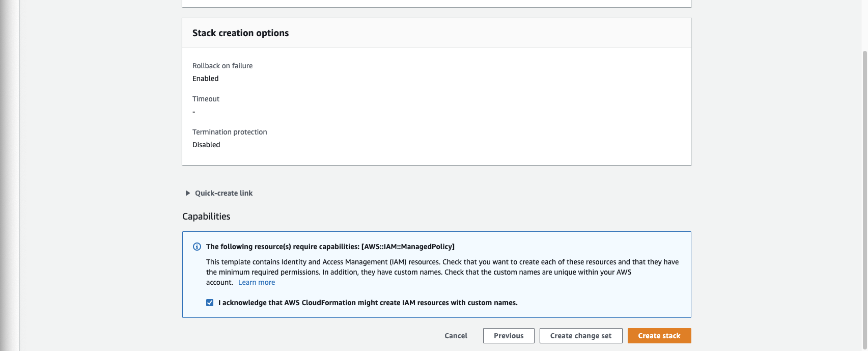Click the Enabled rollback value
This screenshot has height=351, width=868.
click(x=206, y=78)
